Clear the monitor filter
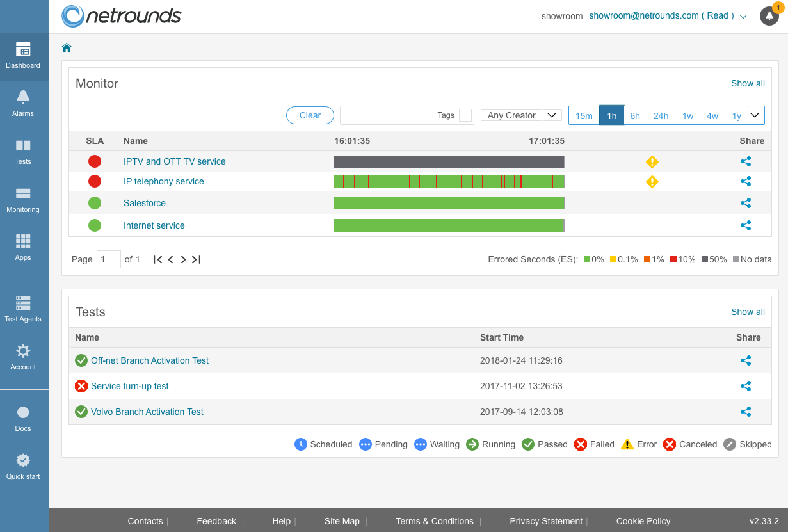Viewport: 788px width, 532px height. [x=310, y=115]
